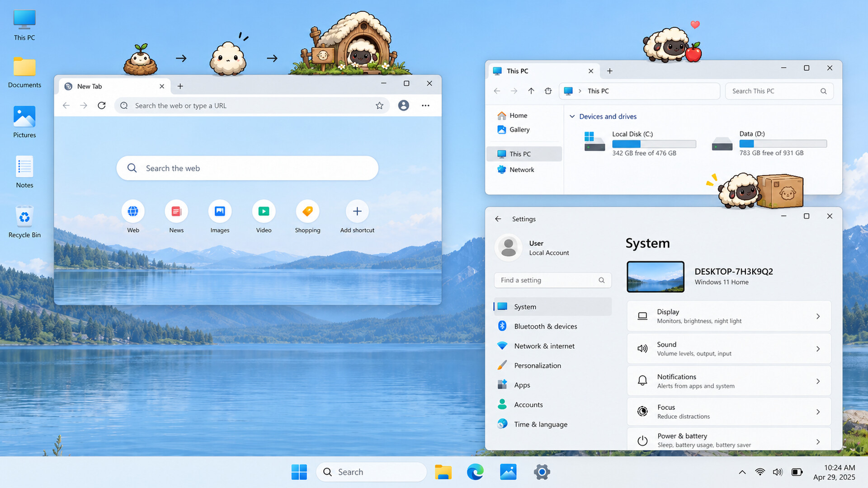The height and width of the screenshot is (488, 868).
Task: Show hidden icons in system tray
Action: (742, 472)
